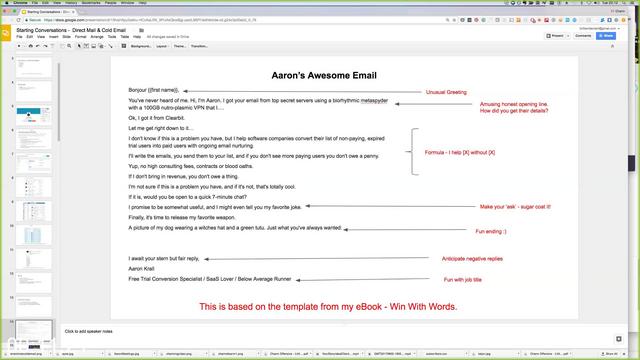This screenshot has width=640, height=360.
Task: Click the red Unusual Greeting annotation
Action: tap(446, 92)
